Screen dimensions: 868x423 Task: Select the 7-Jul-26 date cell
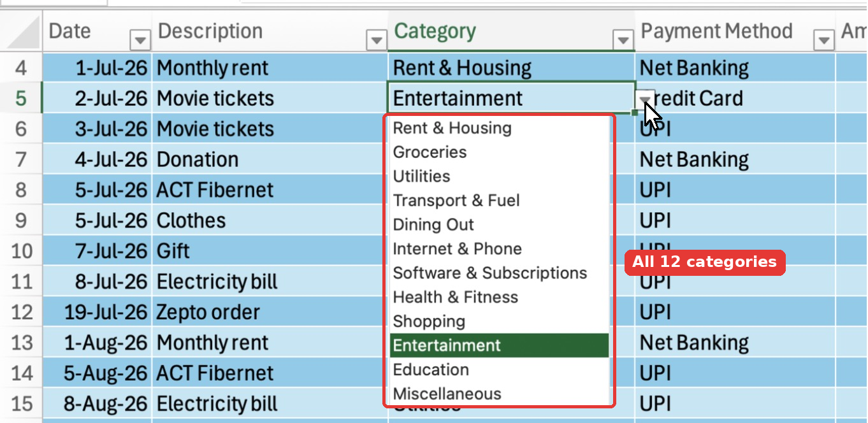coord(97,251)
